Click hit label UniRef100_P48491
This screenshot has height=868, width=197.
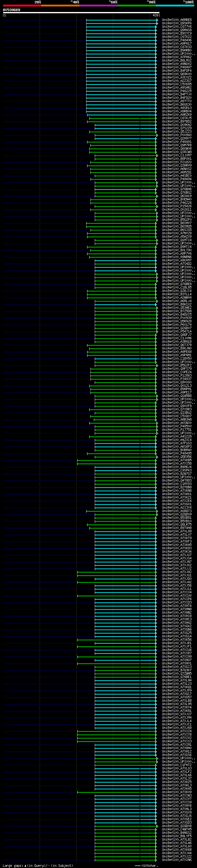click(x=177, y=142)
